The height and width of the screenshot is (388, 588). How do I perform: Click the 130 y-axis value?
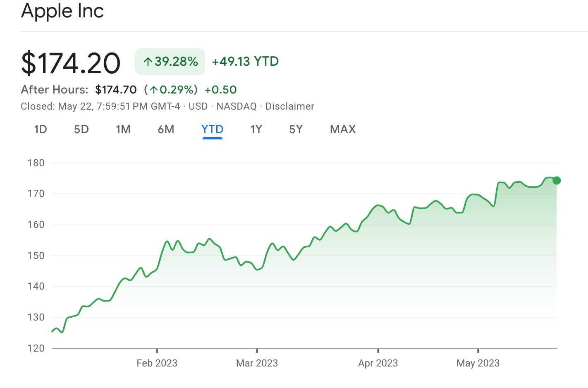[x=36, y=317]
